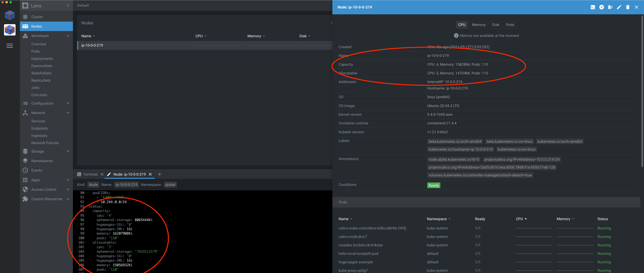Open a shell on the node via terminal icon

tap(593, 7)
